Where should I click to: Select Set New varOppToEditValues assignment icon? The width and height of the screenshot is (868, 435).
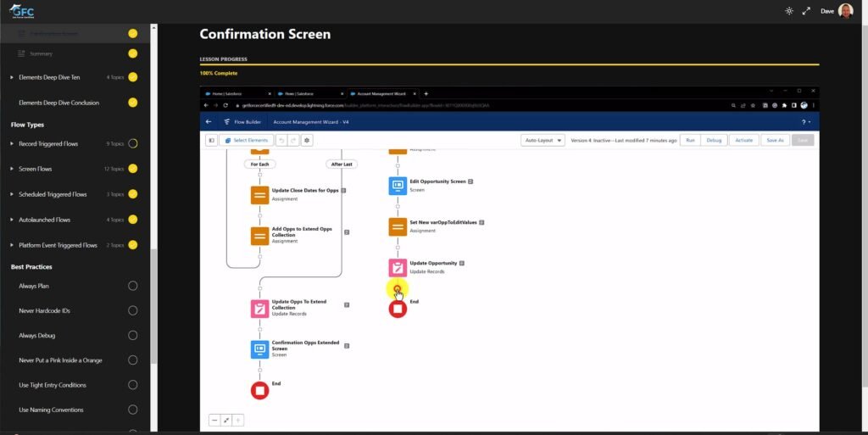coord(398,227)
